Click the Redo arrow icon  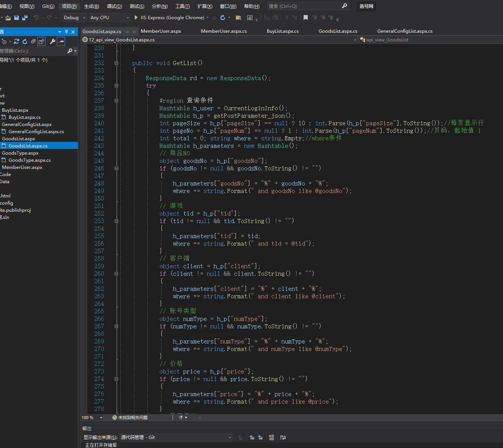coord(49,18)
